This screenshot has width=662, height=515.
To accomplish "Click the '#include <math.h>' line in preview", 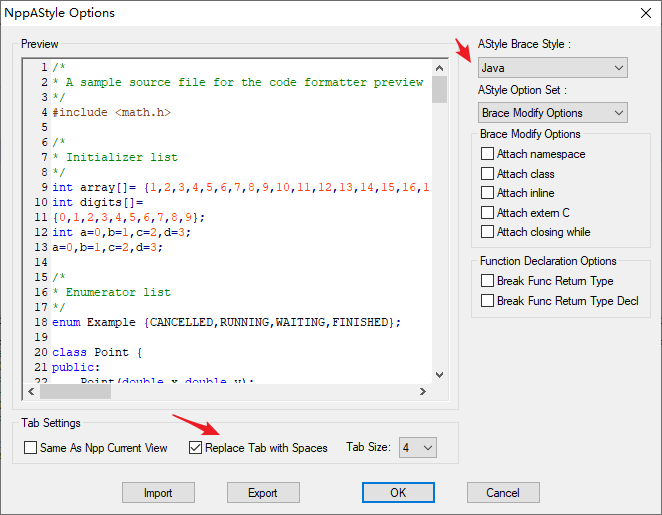I will pyautogui.click(x=111, y=112).
